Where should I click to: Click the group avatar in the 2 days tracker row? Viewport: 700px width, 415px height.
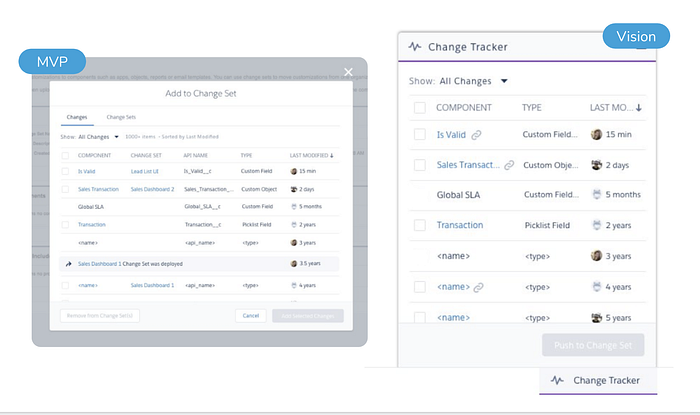pos(597,165)
